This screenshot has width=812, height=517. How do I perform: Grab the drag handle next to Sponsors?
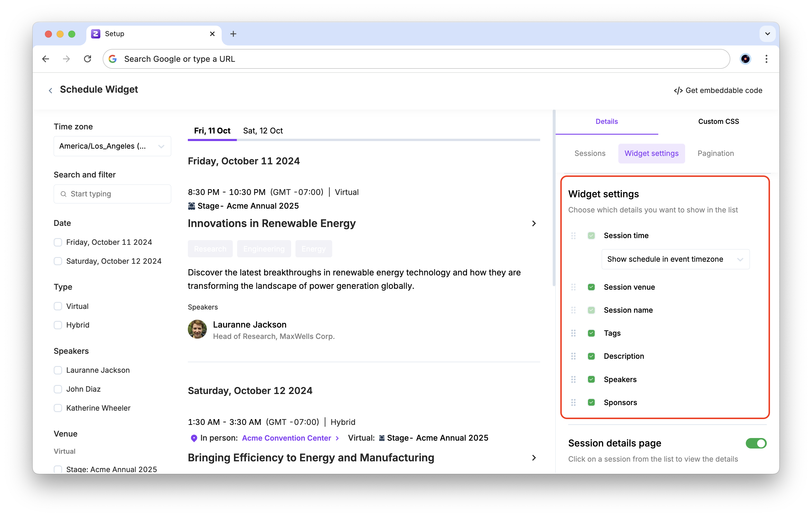click(x=573, y=402)
